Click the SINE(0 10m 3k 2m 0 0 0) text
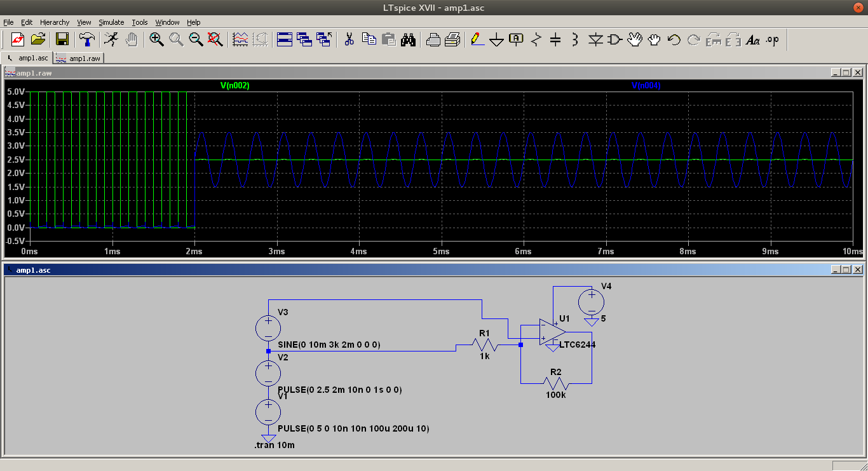868x471 pixels. pos(329,345)
